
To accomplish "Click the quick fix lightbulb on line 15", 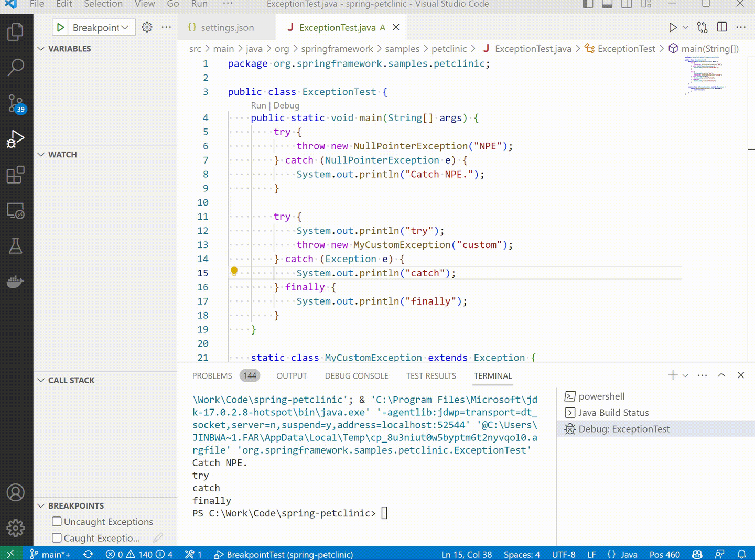I will point(234,272).
